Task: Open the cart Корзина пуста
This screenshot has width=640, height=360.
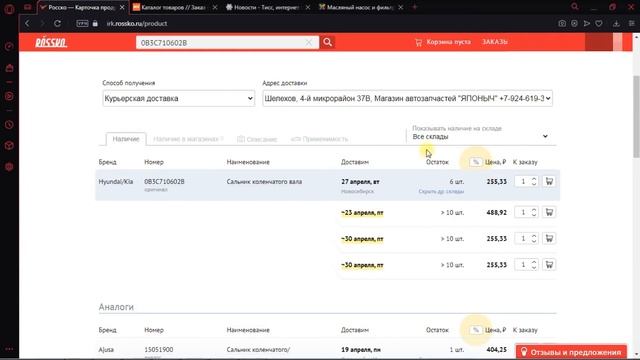Action: click(x=443, y=42)
